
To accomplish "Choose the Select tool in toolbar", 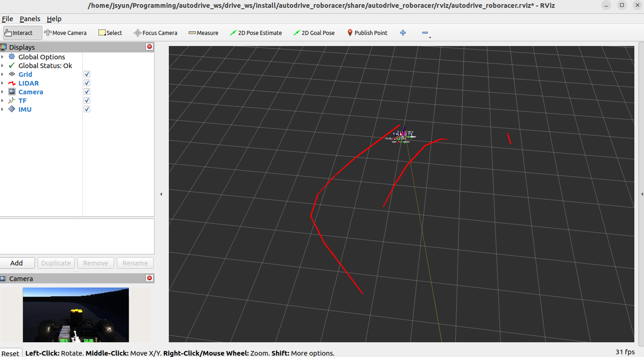I will coord(110,33).
